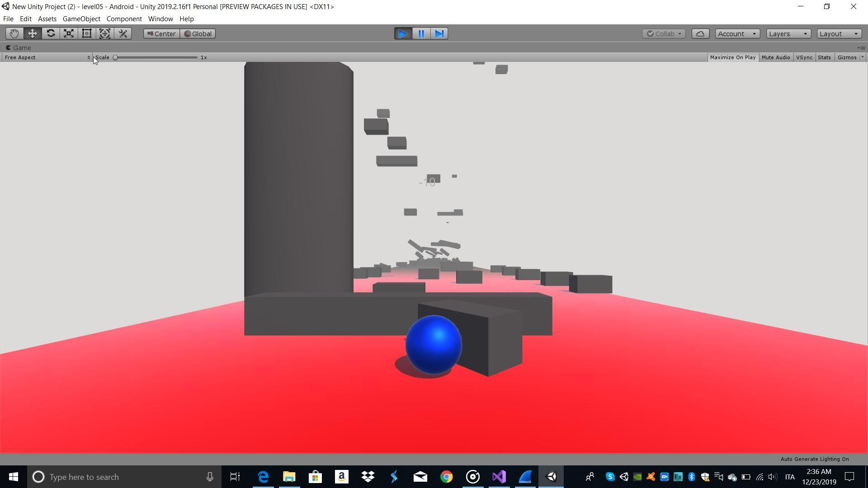The image size is (868, 488).
Task: Pause the running game
Action: [421, 33]
